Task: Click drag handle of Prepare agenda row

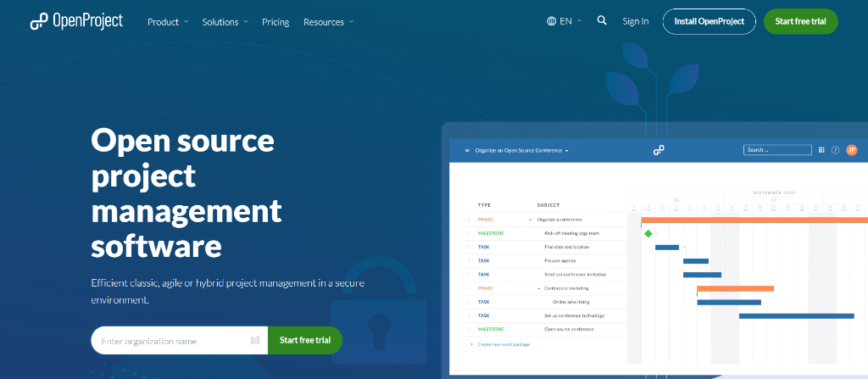Action: [x=469, y=260]
